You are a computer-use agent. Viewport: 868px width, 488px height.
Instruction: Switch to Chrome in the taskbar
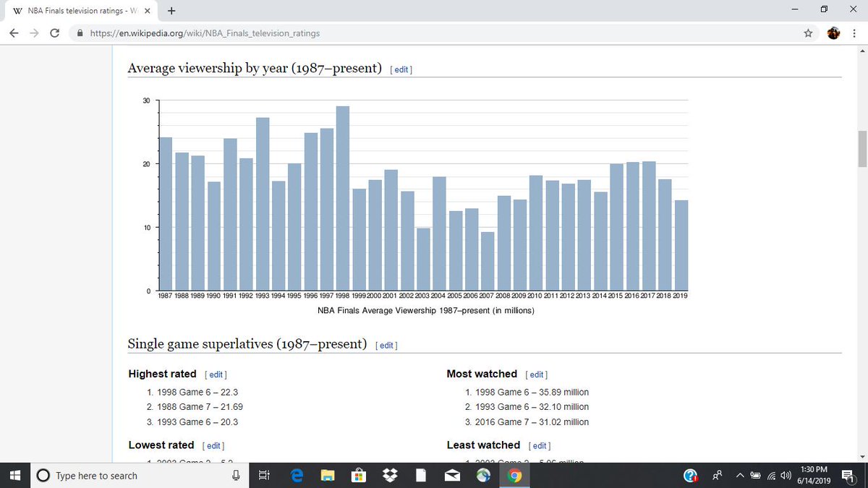(515, 476)
